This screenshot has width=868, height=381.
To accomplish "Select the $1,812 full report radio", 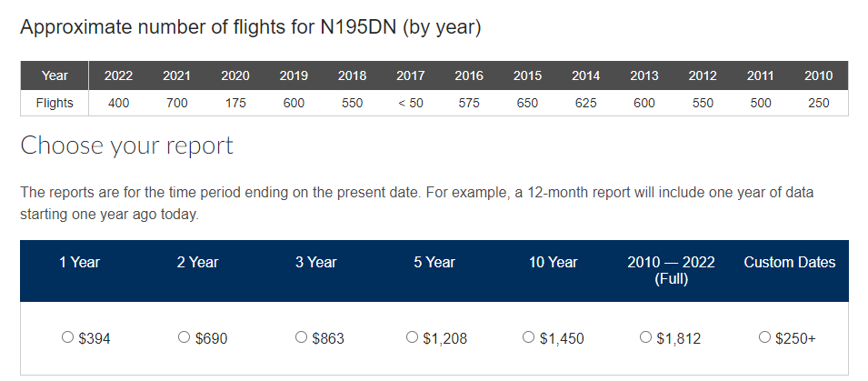I will (645, 337).
